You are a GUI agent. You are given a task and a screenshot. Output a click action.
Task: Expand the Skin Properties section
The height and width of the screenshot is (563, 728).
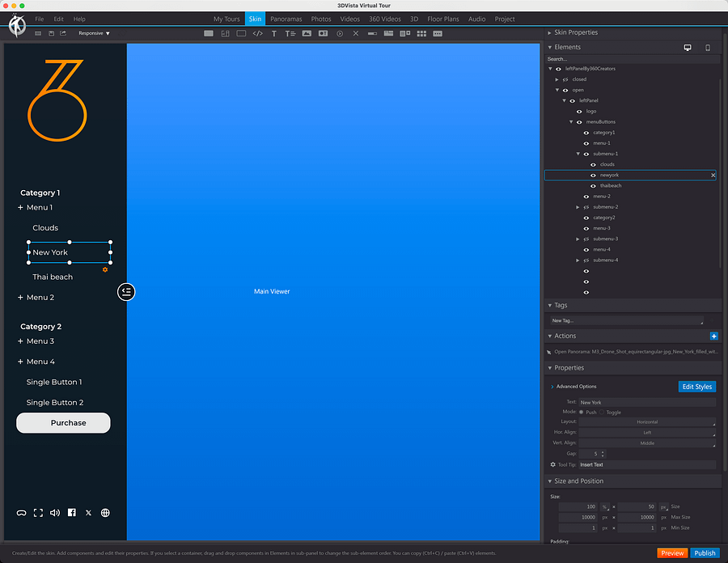click(549, 32)
